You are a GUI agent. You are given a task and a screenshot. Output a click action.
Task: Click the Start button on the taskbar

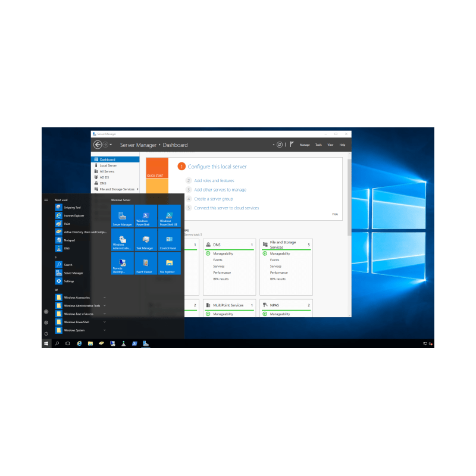pyautogui.click(x=46, y=343)
